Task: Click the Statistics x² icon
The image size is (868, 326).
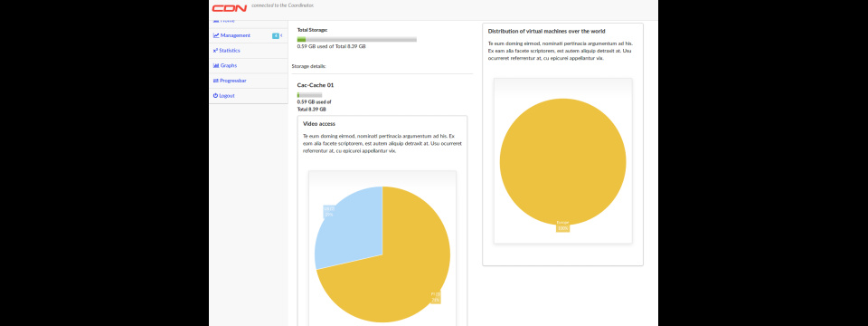Action: [215, 51]
